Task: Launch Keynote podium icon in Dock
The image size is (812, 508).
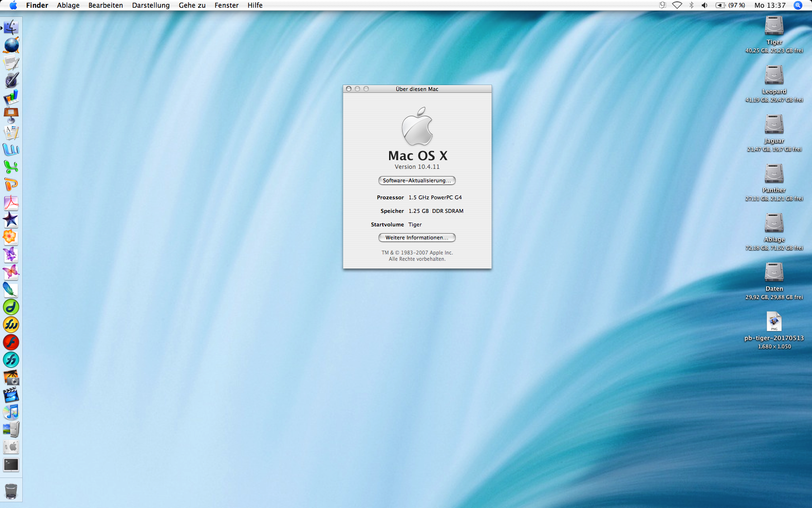Action: (x=11, y=115)
